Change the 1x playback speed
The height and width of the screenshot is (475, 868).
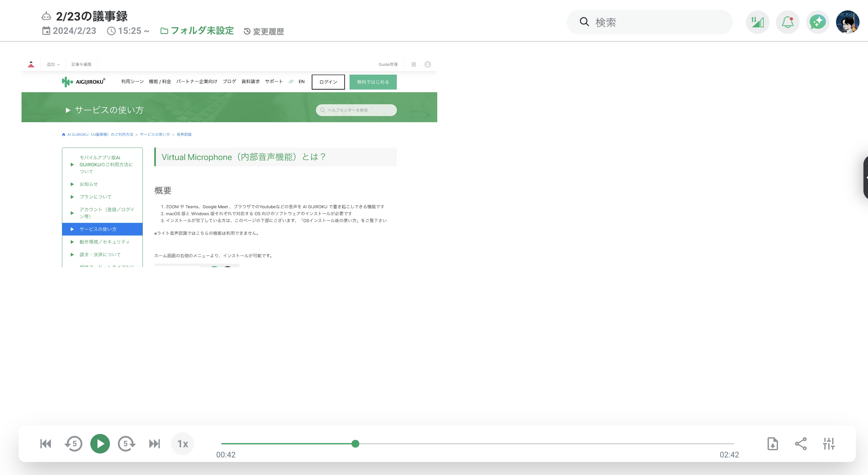tap(183, 444)
